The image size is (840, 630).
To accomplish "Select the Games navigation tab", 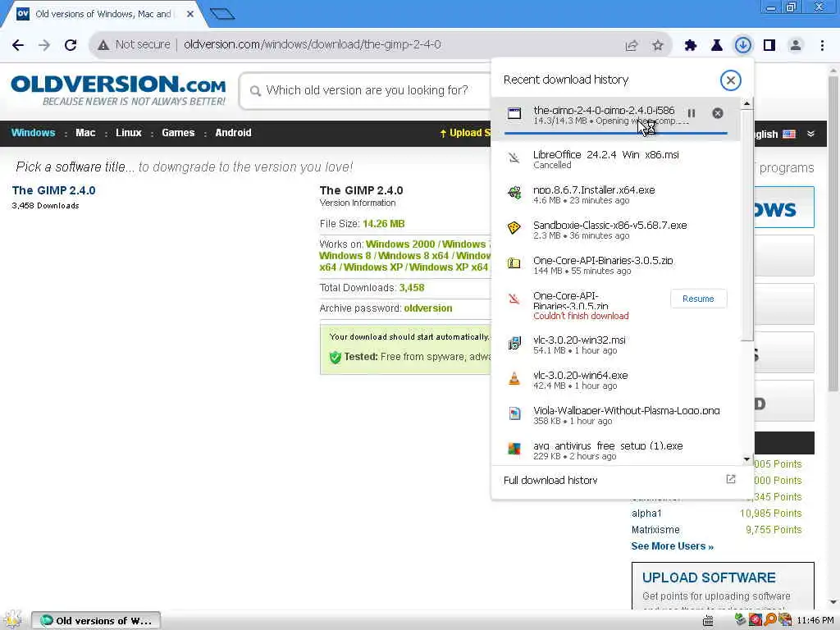I will click(x=178, y=133).
